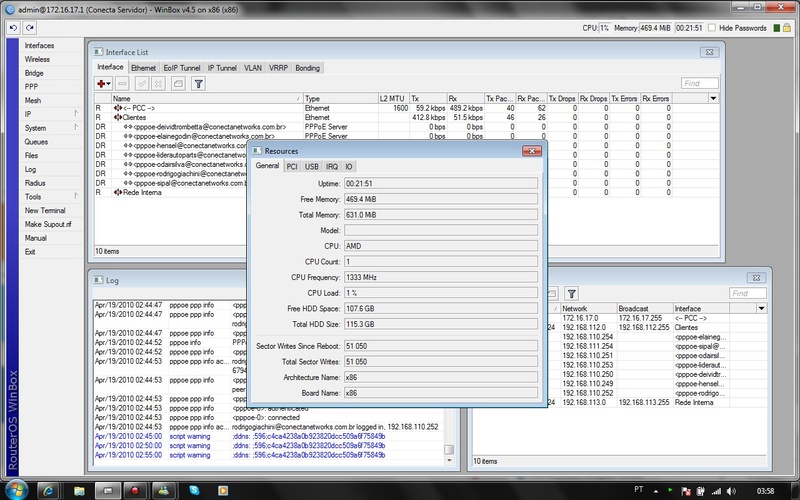This screenshot has width=800, height=500.
Task: Switch to the Bonding tab
Action: [307, 68]
